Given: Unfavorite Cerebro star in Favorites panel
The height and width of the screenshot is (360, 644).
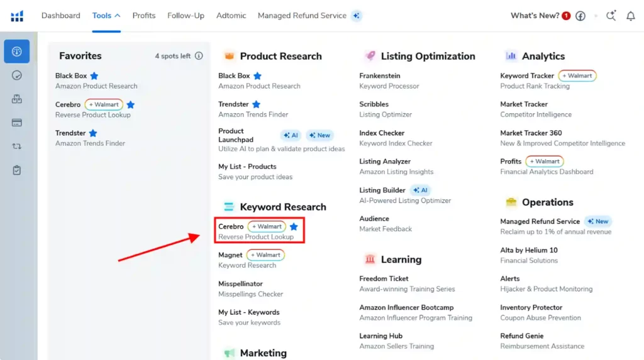Looking at the screenshot, I should pos(131,104).
